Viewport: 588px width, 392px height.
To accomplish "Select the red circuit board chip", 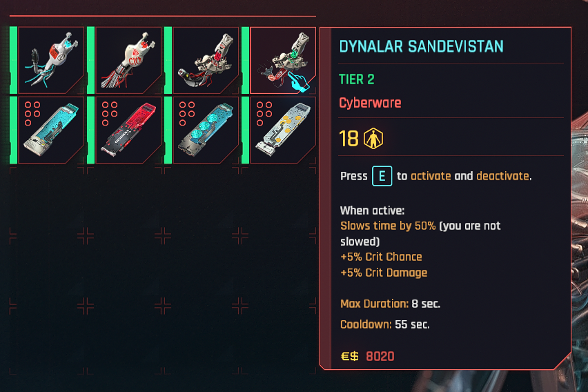I will 128,130.
